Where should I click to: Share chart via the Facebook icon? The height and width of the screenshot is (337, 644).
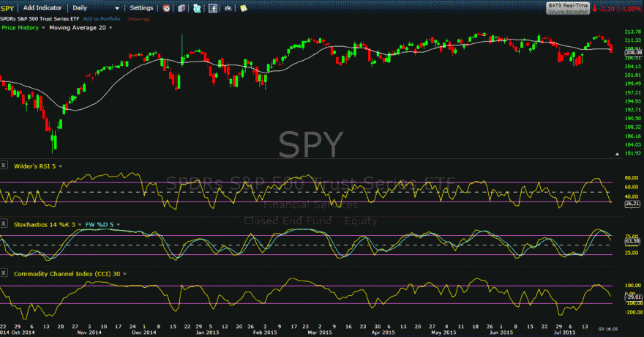click(x=213, y=8)
